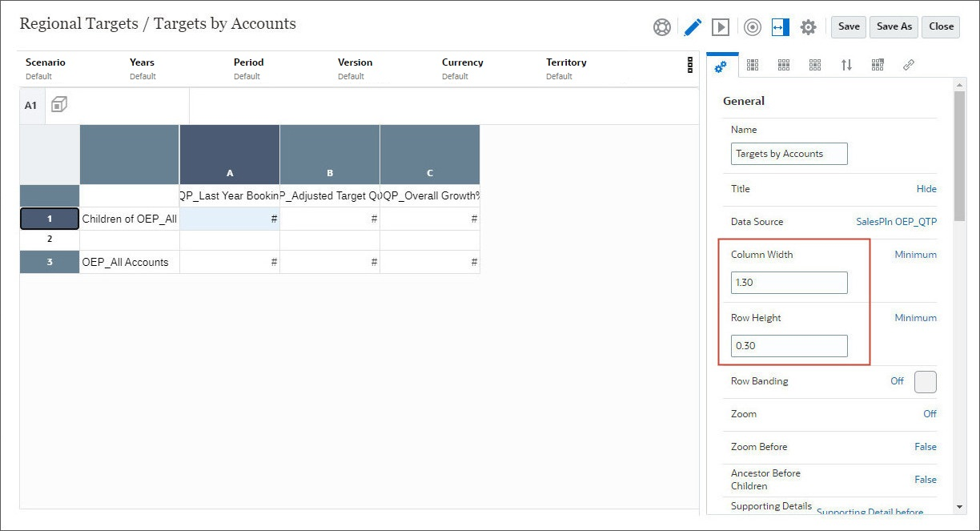Select row header 1
The height and width of the screenshot is (531, 980).
pyautogui.click(x=50, y=219)
